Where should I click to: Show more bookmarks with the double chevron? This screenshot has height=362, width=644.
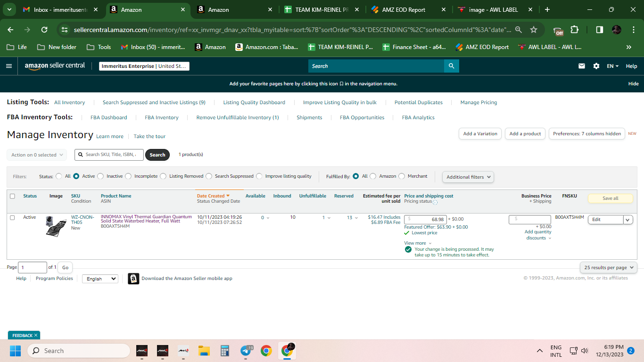628,47
